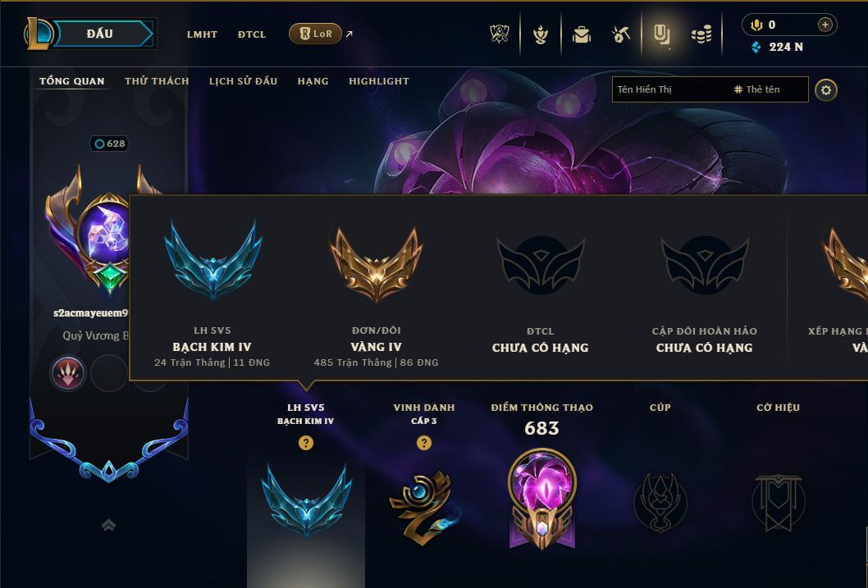Click the question mark under LH 5V5
This screenshot has width=868, height=588.
[305, 443]
